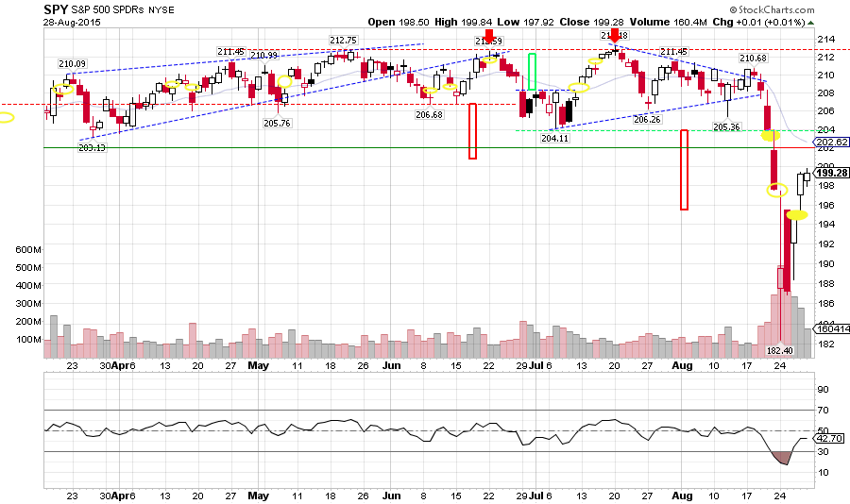Click the 206.68 low price label
This screenshot has height=504, width=850.
[x=429, y=115]
